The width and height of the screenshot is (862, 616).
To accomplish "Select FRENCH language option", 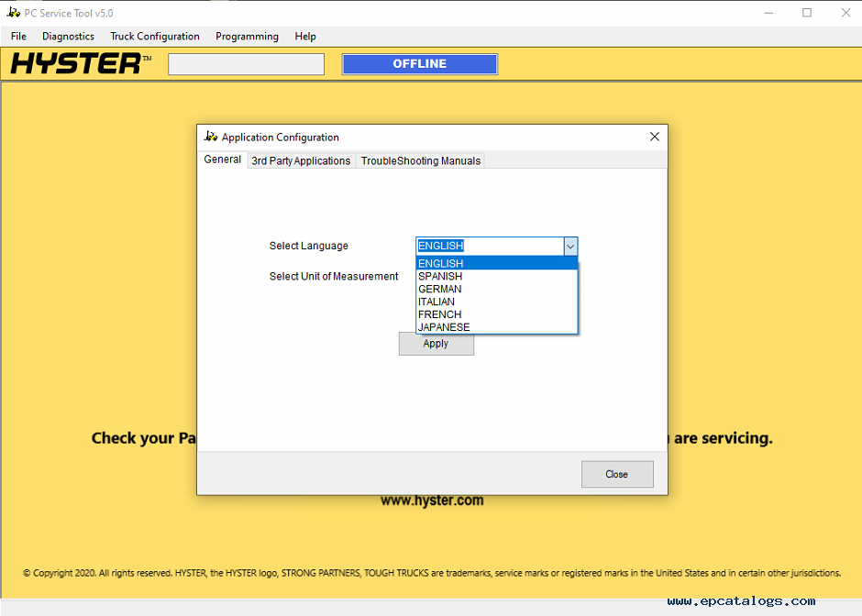I will (440, 314).
